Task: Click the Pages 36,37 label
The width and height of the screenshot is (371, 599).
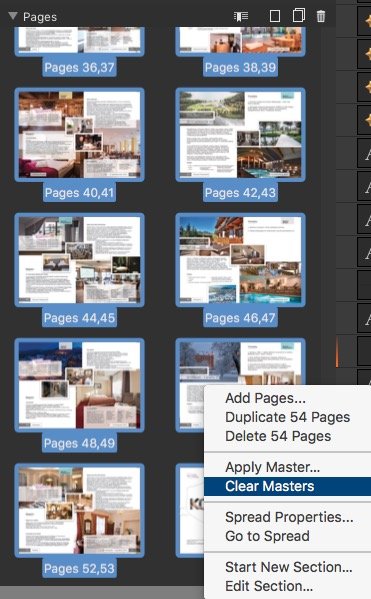Action: tap(79, 68)
